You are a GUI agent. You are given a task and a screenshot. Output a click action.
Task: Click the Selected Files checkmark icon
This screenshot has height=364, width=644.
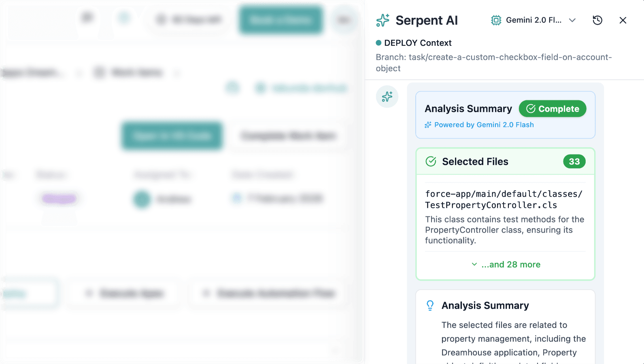[x=431, y=161]
